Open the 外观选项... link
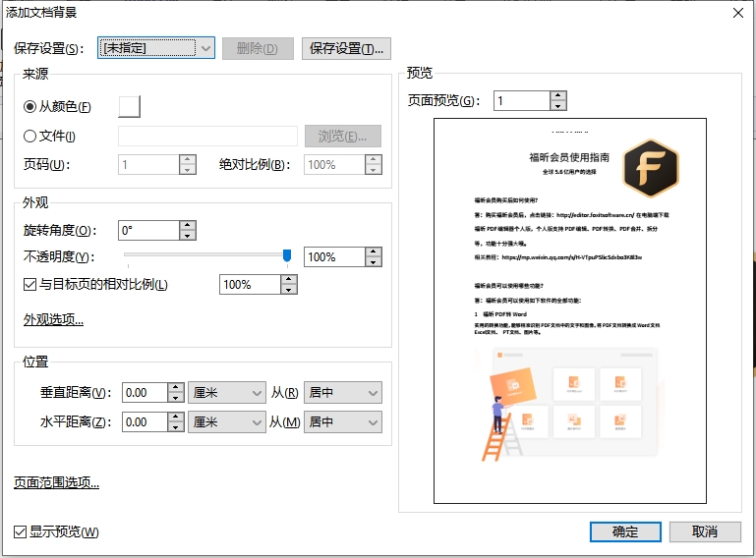The image size is (756, 558). [54, 319]
